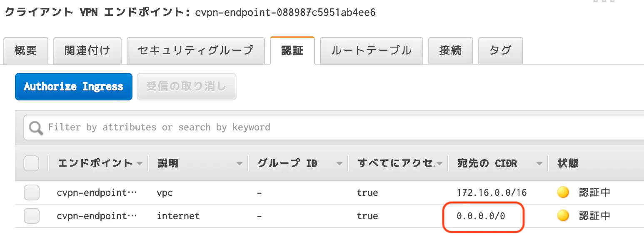The image size is (644, 240).
Task: Open the ルートテーブル tab
Action: tap(371, 50)
